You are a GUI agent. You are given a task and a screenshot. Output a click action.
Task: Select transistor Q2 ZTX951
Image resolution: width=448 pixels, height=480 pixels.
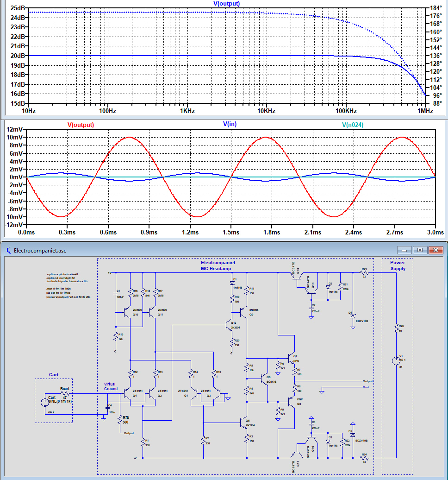point(152,394)
